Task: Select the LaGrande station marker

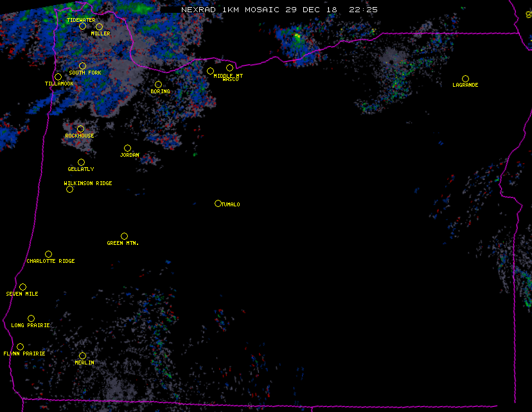Action: coord(465,78)
